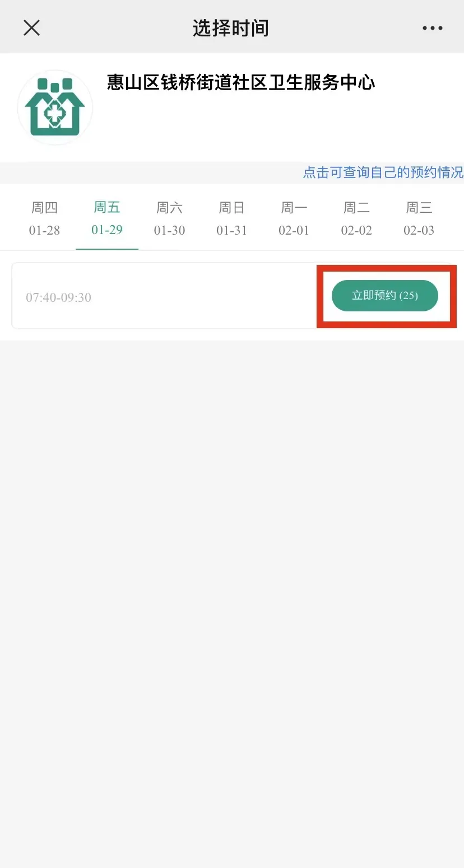This screenshot has width=464, height=868.
Task: Open the three-dot more options menu
Action: coord(432,28)
